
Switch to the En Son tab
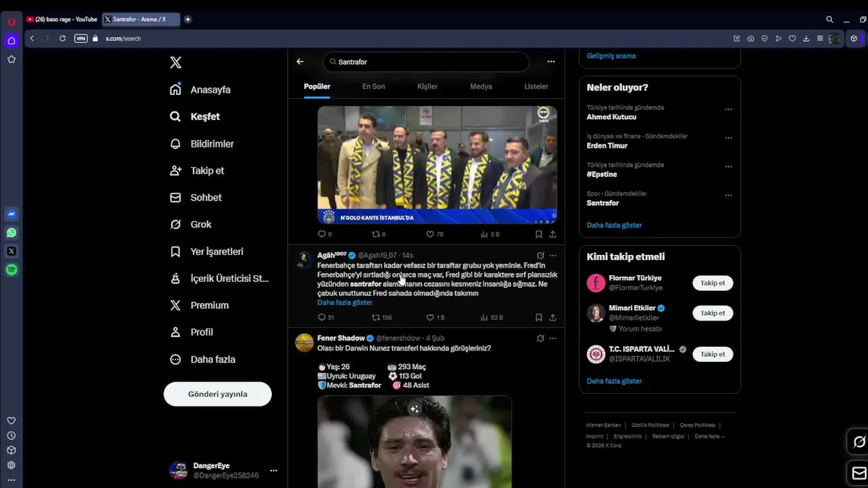point(374,86)
